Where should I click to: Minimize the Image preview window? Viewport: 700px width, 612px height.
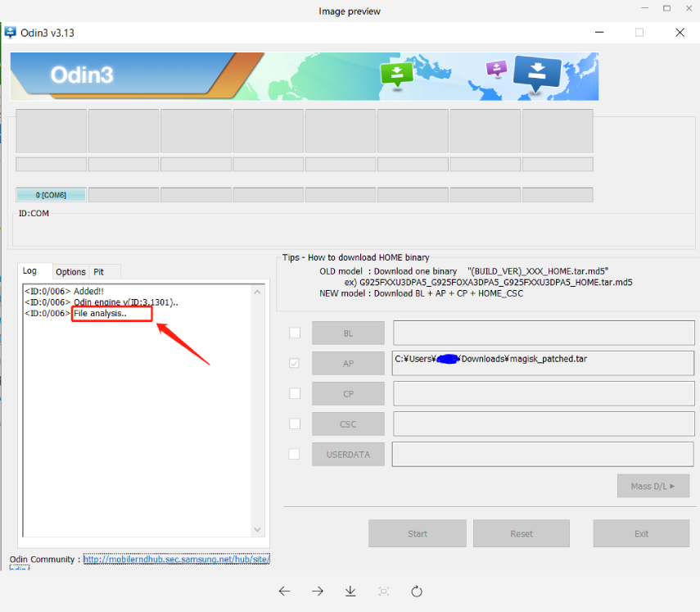click(x=644, y=8)
